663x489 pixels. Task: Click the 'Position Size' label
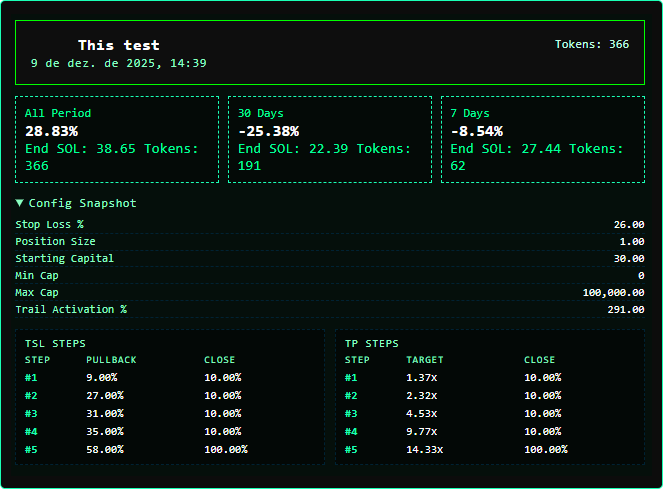point(55,241)
